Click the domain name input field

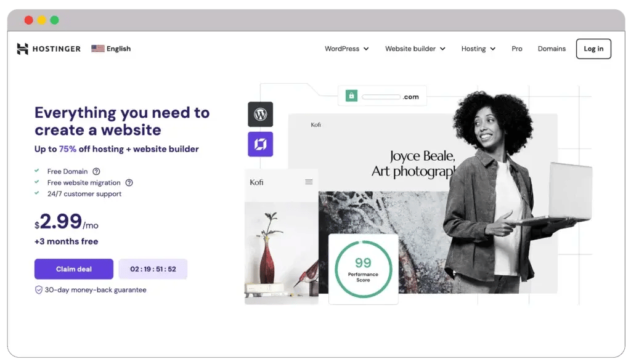tap(381, 97)
